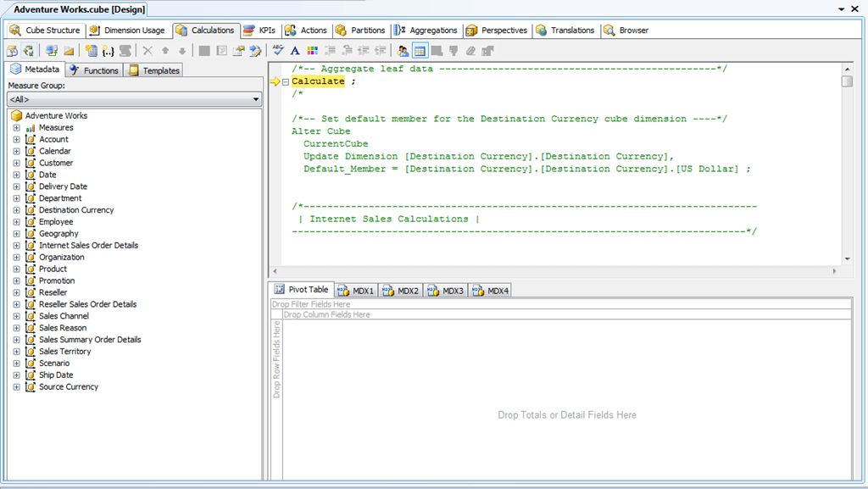The image size is (868, 489).
Task: Click the Drop Filter Fields Here area
Action: point(561,304)
